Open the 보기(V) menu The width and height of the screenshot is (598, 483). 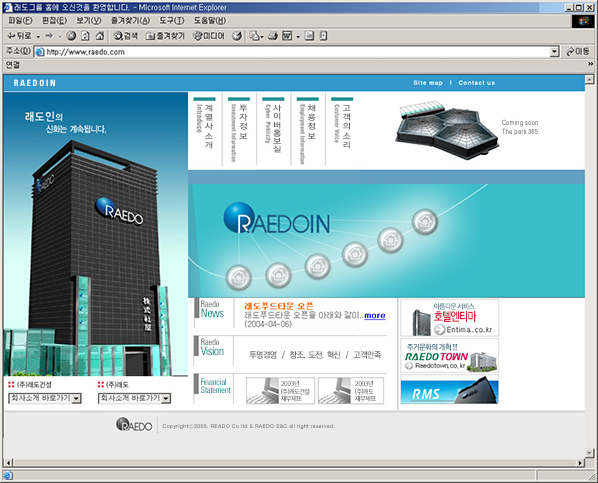pos(88,21)
